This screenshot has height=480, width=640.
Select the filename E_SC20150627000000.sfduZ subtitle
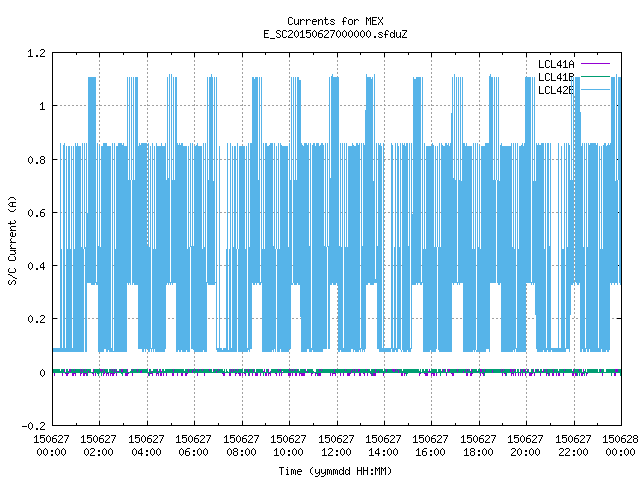(335, 34)
